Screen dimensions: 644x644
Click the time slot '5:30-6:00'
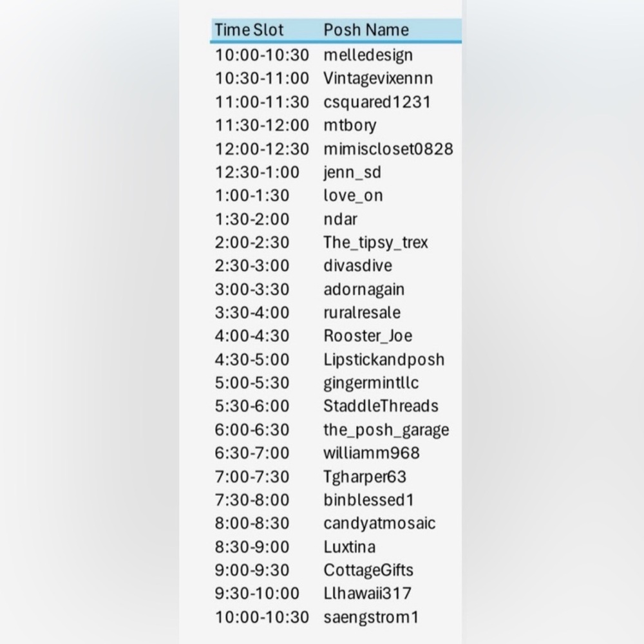pyautogui.click(x=252, y=406)
